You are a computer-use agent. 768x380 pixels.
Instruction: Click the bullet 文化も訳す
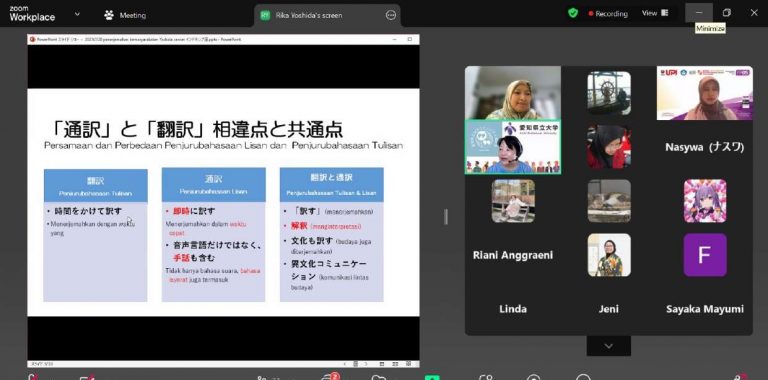point(312,241)
